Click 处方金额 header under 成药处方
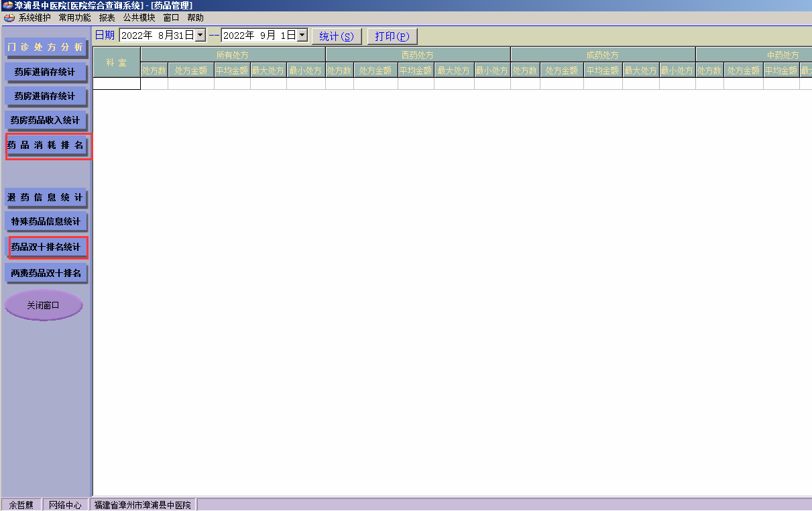 [x=562, y=70]
